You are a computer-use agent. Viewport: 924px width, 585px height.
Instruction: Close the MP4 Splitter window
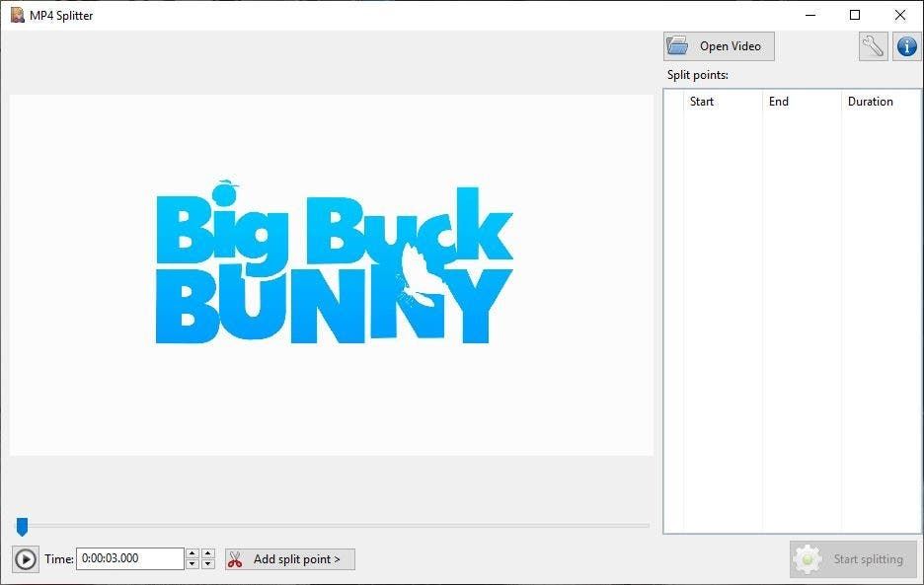(x=900, y=16)
